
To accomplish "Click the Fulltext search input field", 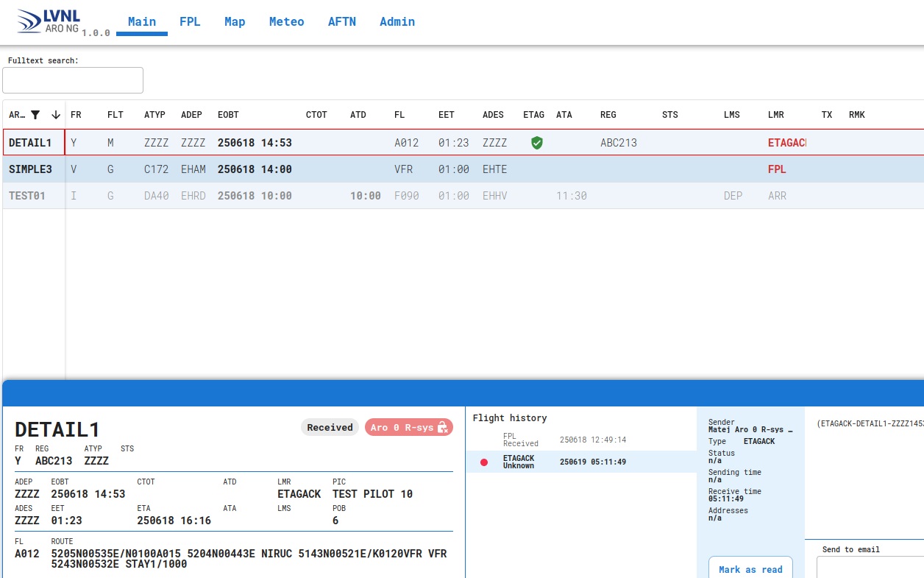I will coord(72,80).
